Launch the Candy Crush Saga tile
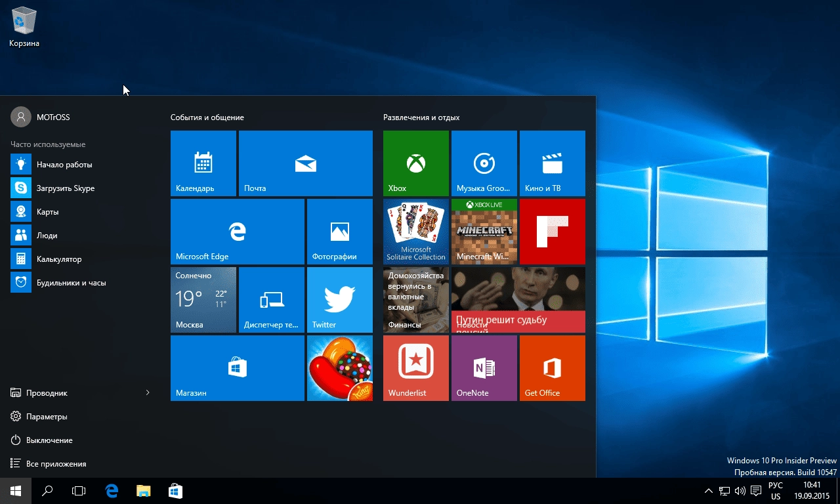Image resolution: width=840 pixels, height=504 pixels. click(340, 368)
